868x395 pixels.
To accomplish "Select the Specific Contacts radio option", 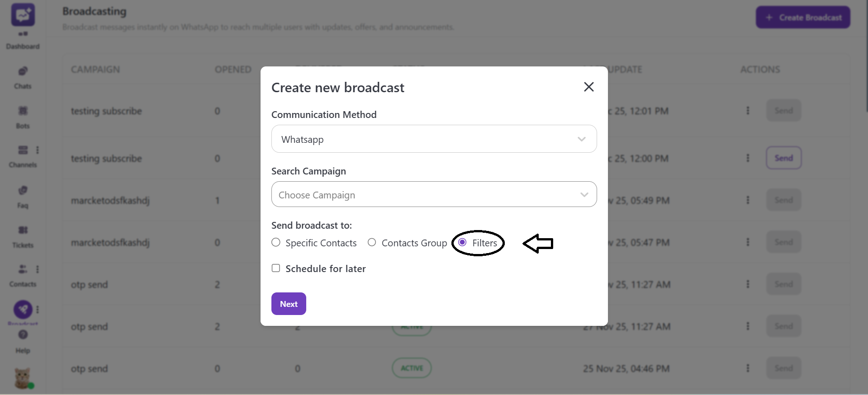I will click(x=276, y=242).
